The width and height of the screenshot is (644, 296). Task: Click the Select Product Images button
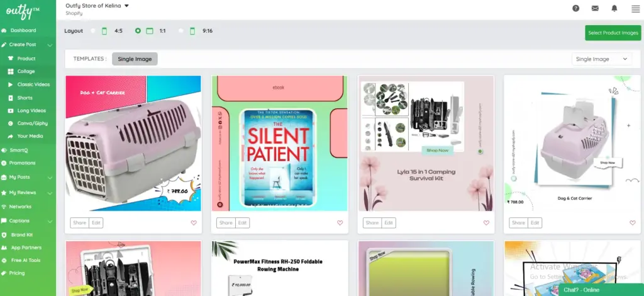tap(613, 33)
